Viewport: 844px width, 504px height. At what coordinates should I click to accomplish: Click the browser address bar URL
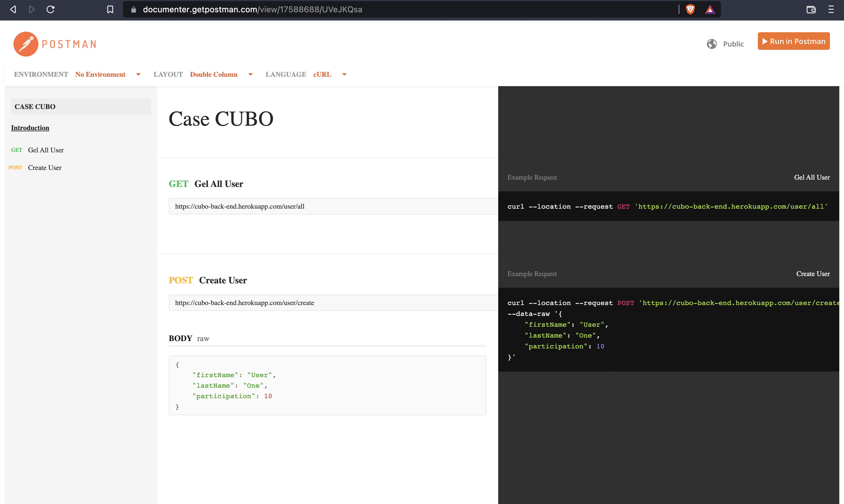click(x=252, y=9)
